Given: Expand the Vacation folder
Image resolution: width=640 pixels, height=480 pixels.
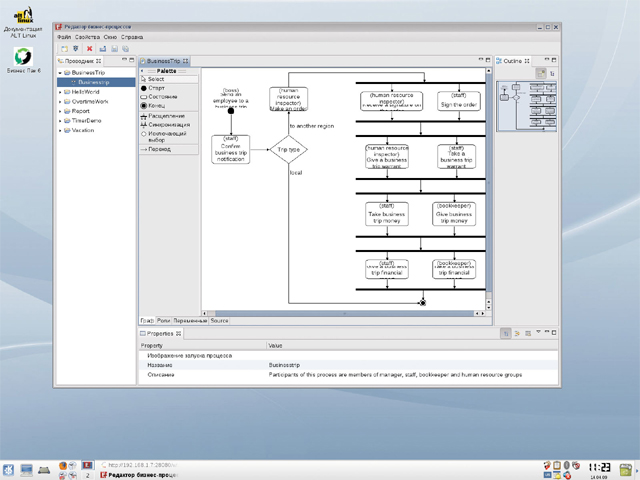Looking at the screenshot, I should (x=60, y=131).
